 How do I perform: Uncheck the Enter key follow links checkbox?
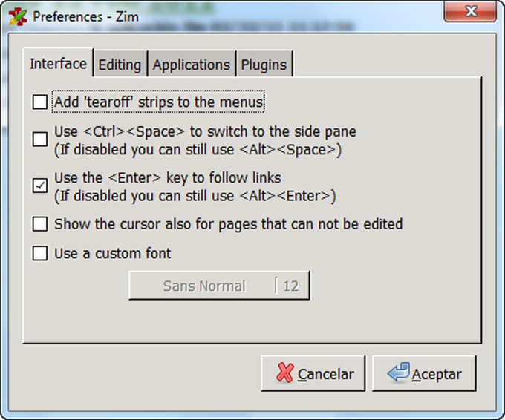click(40, 186)
